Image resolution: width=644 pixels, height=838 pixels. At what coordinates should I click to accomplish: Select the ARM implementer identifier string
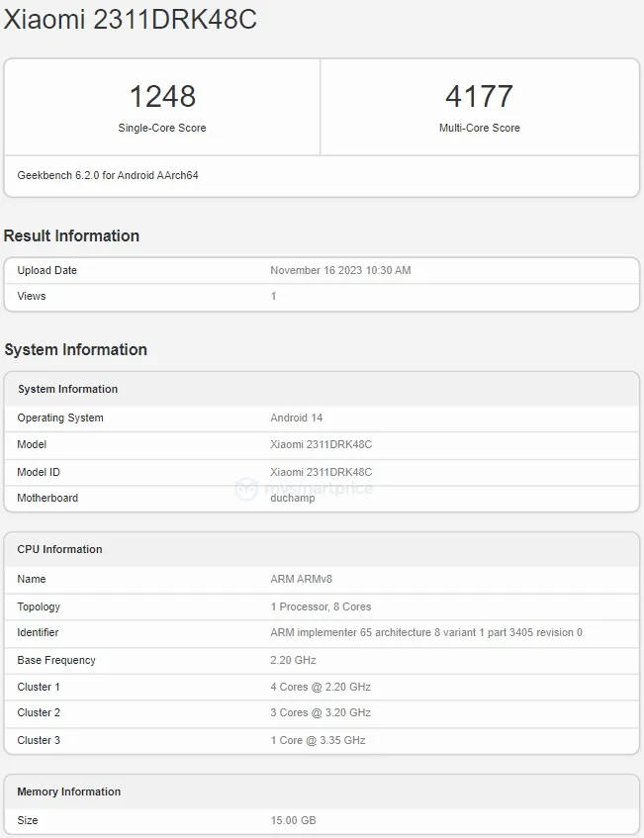coord(425,632)
